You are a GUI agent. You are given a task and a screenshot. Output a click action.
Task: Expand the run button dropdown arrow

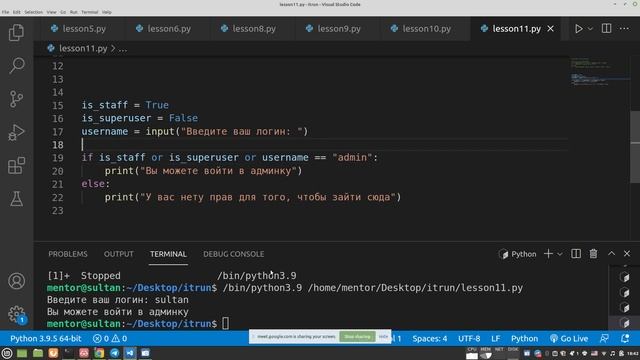pyautogui.click(x=590, y=29)
